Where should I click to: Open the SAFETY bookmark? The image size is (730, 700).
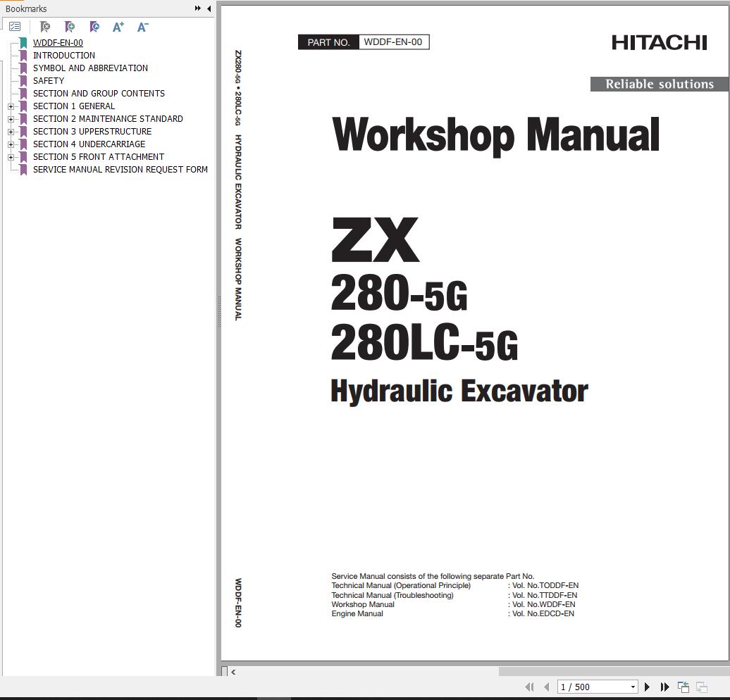coord(49,80)
